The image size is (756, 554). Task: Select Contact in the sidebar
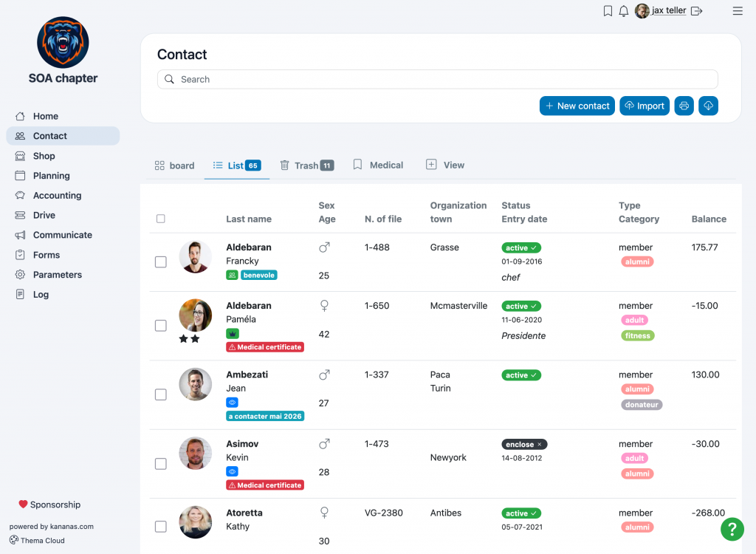coord(63,136)
